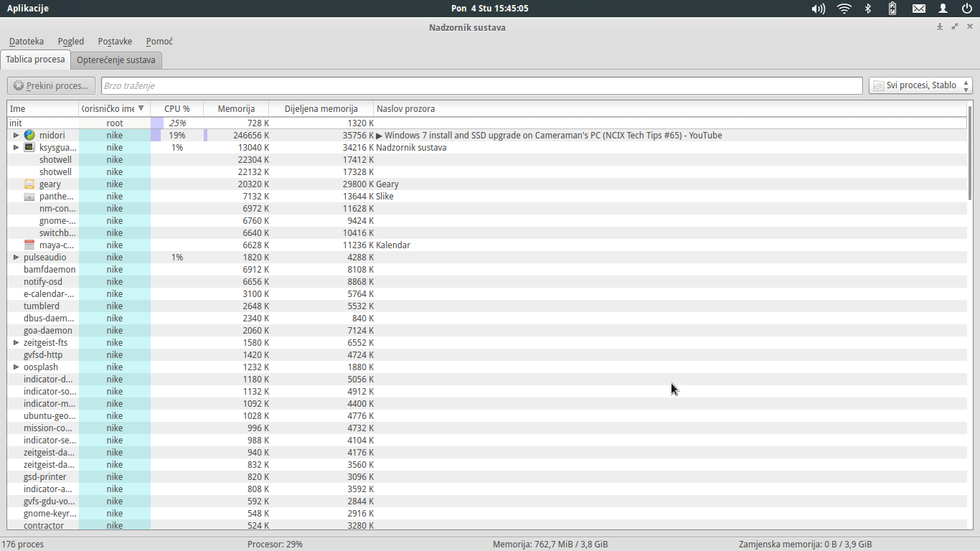
Task: Open the volume indicator in top panel
Action: (818, 9)
